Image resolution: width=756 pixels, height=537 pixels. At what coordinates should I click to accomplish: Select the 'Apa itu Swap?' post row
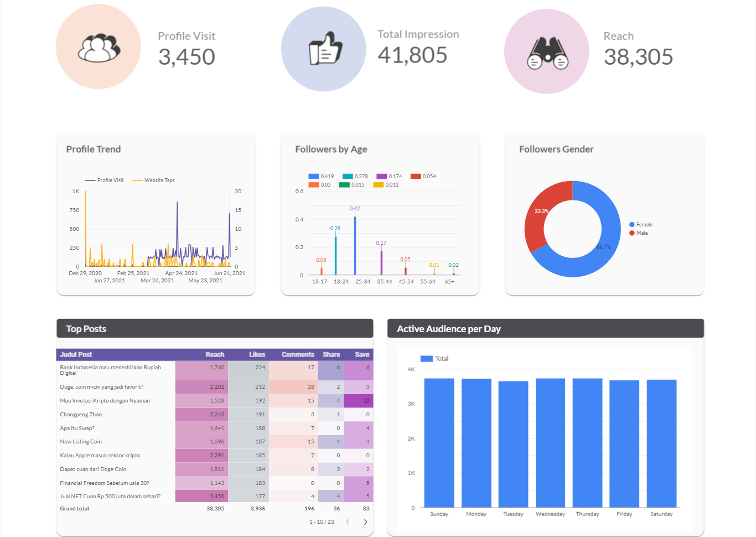point(215,428)
